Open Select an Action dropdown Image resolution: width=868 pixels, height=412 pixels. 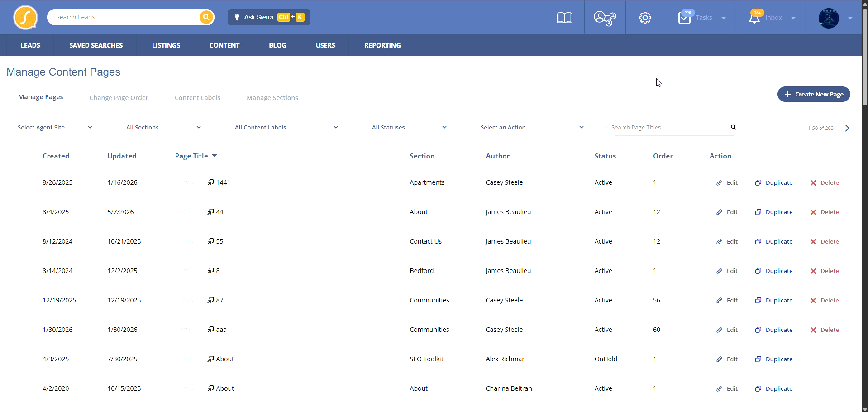pos(532,127)
